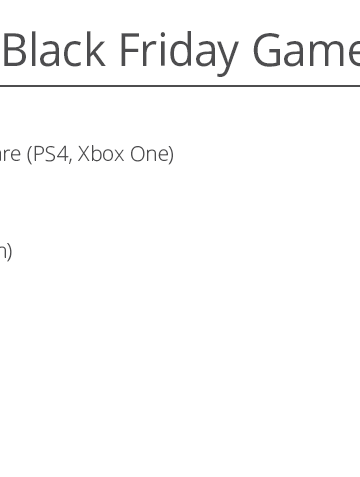Click the capital "F" in Friday
The width and height of the screenshot is (360, 477).
pyautogui.click(x=129, y=50)
